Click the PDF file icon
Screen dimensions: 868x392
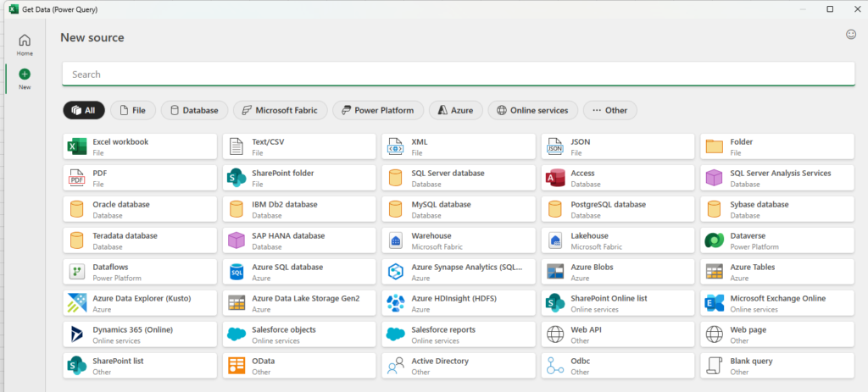point(77,178)
